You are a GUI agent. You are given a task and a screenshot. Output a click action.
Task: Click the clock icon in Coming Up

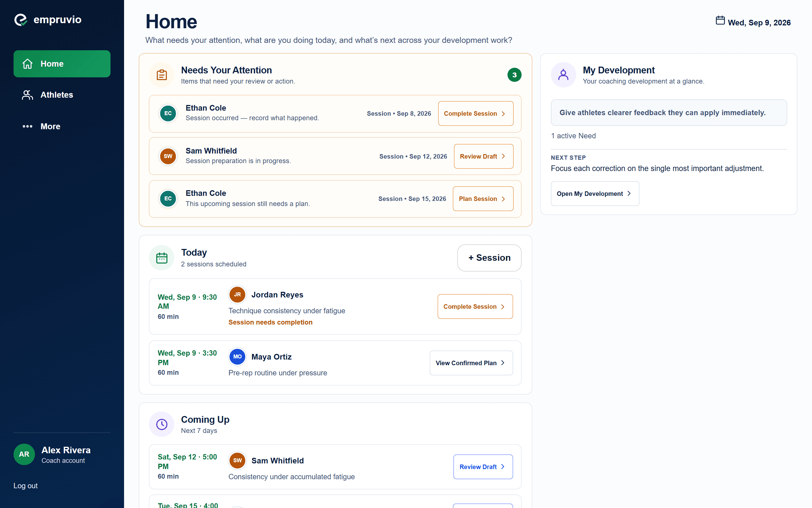coord(162,424)
